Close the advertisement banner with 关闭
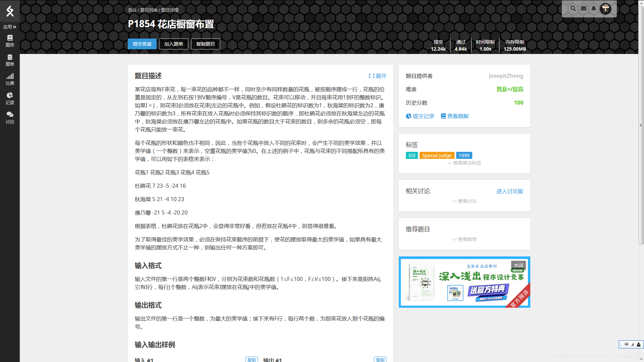Viewport: 644px width, 362px height. (x=518, y=265)
